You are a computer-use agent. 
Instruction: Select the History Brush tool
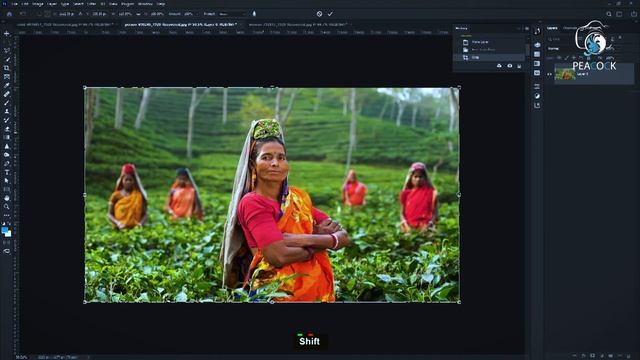click(7, 120)
